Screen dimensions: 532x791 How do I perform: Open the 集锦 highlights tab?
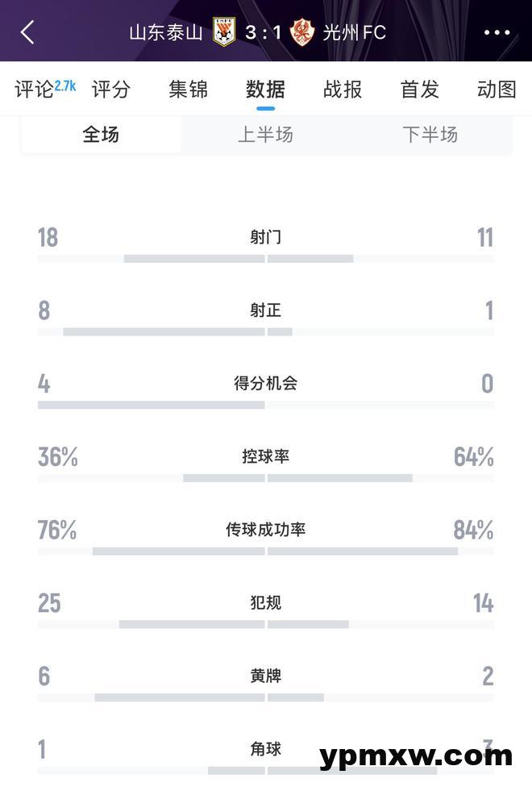[x=188, y=89]
